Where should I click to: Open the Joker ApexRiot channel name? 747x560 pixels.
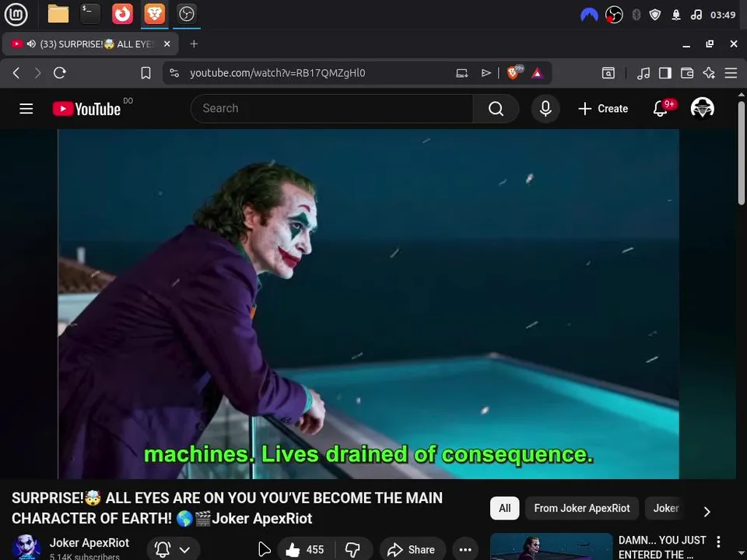89,543
